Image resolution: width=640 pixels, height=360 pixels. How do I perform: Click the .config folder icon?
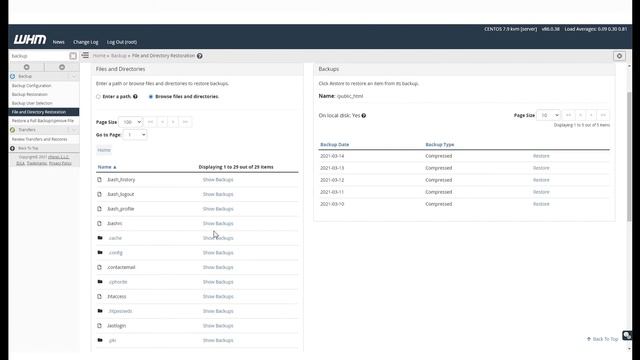pos(100,252)
